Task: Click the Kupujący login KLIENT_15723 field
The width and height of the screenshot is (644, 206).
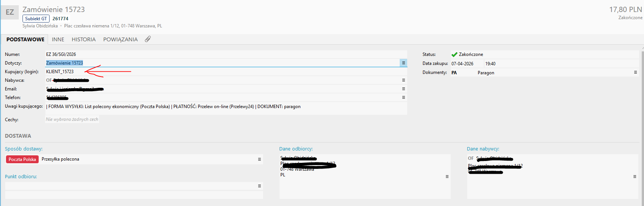Action: [x=60, y=72]
